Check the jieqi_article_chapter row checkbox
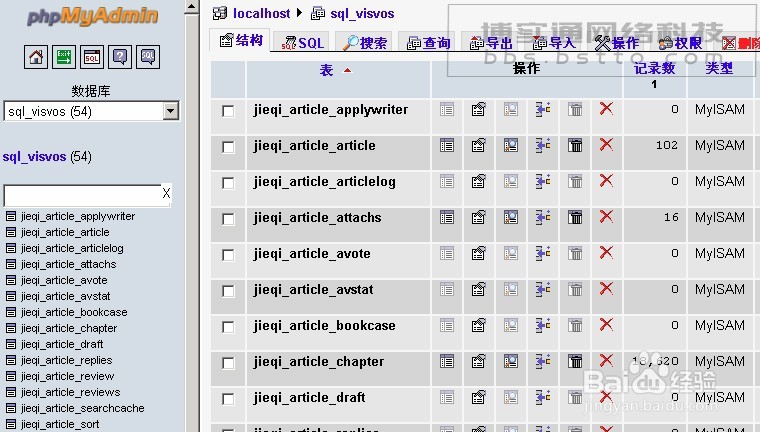Viewport: 760px width, 432px height. (x=228, y=363)
